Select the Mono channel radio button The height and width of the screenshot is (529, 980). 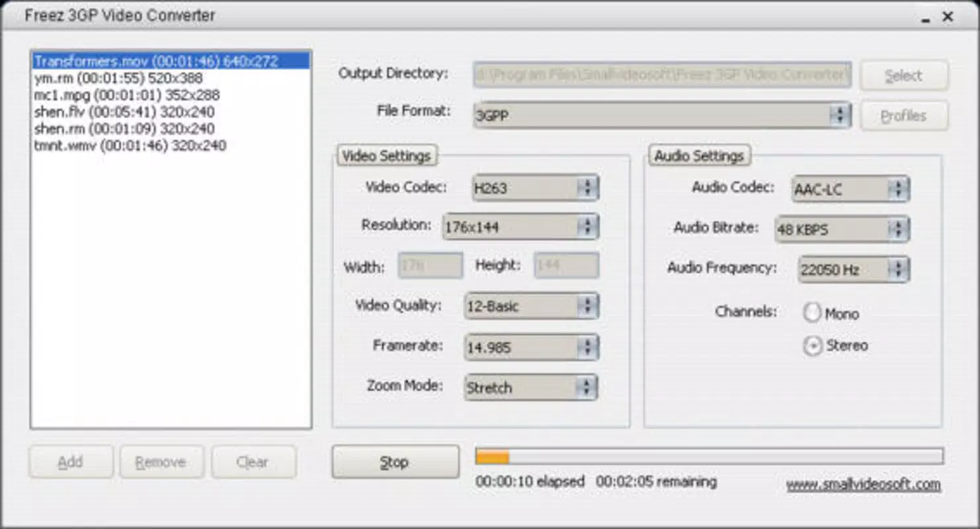813,313
